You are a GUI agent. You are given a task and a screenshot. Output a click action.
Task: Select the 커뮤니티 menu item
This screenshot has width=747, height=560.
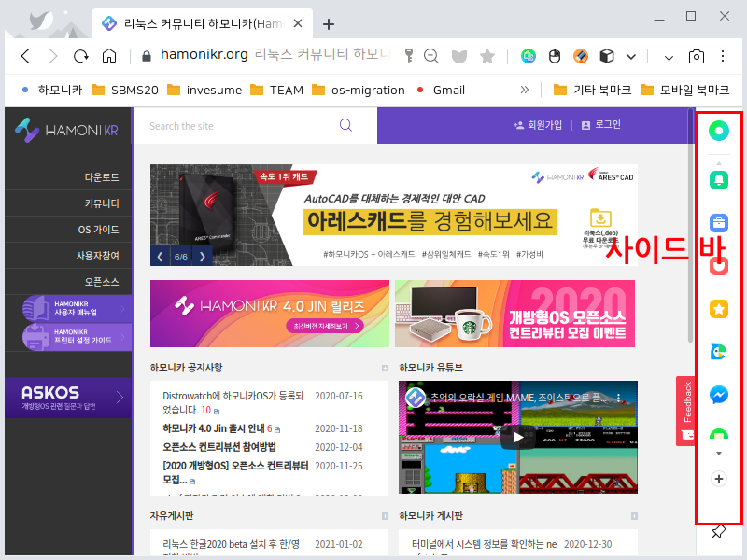102,203
